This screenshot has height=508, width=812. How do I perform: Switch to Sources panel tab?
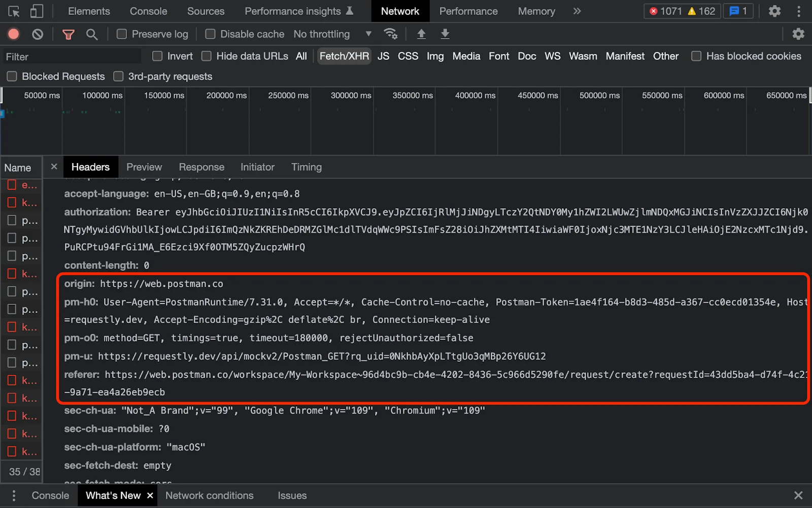click(206, 11)
